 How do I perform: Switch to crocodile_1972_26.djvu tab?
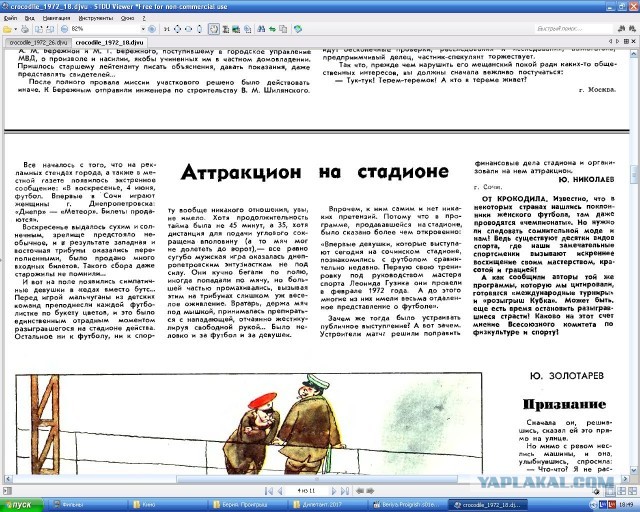coord(38,42)
